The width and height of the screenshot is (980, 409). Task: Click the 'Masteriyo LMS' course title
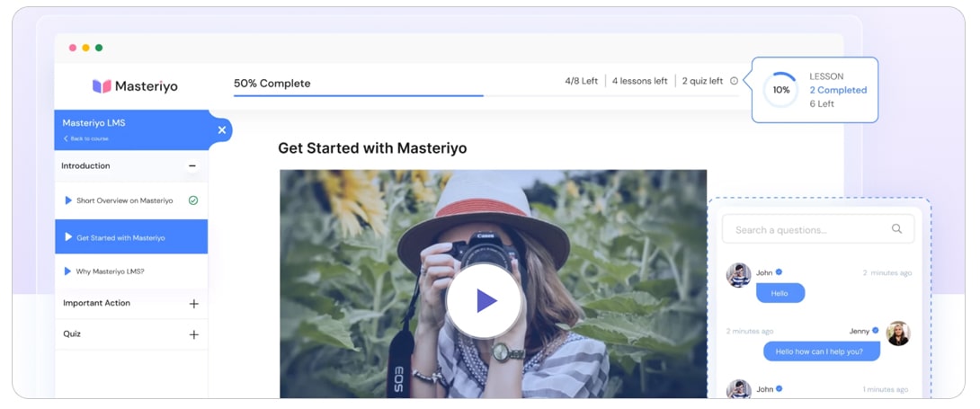[94, 123]
